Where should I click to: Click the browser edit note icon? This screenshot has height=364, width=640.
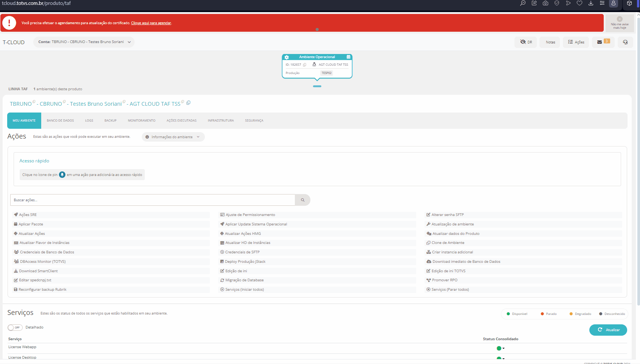(534, 3)
